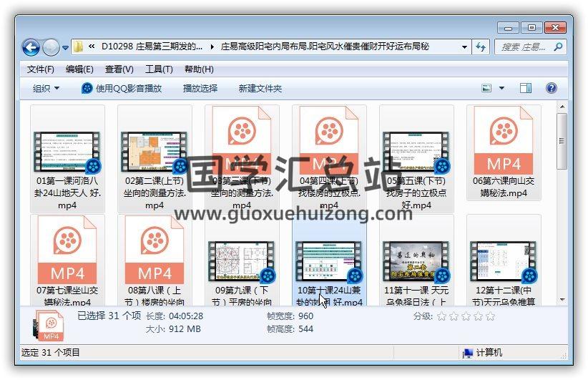Image resolution: width=588 pixels, height=380 pixels.
Task: Select the 03第三课(下节) MP4 file
Action: (x=242, y=159)
